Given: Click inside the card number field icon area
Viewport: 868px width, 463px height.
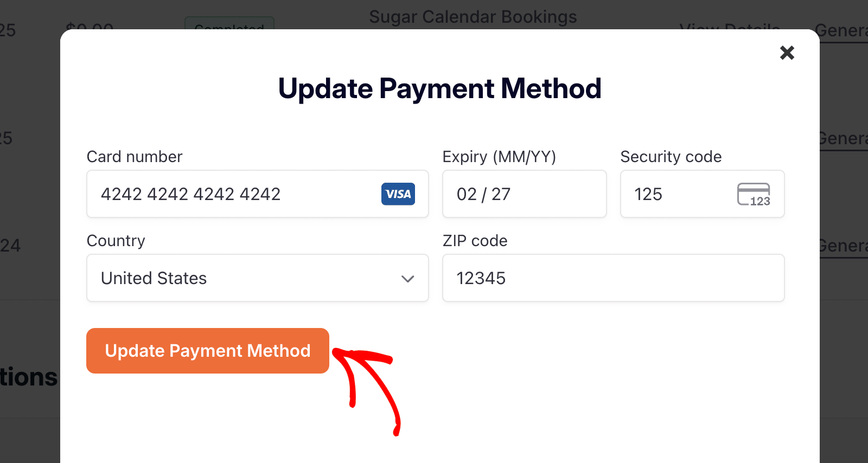Looking at the screenshot, I should click(x=398, y=194).
